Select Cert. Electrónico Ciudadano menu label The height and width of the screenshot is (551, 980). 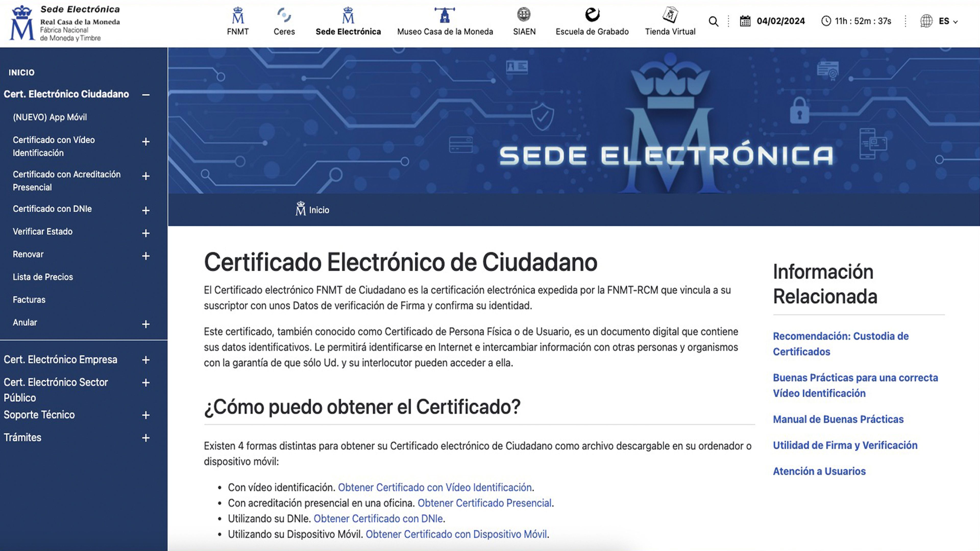pos(66,94)
